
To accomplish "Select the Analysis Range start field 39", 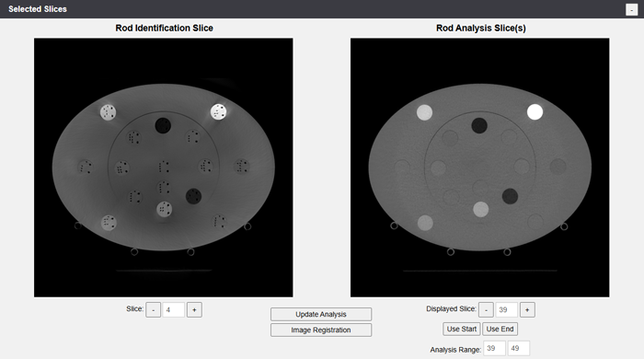I will point(494,348).
